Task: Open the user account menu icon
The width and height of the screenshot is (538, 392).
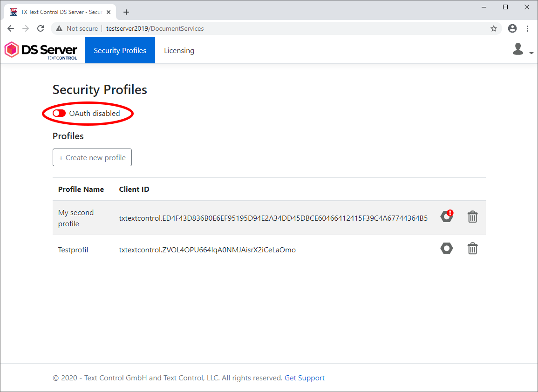Action: [518, 49]
